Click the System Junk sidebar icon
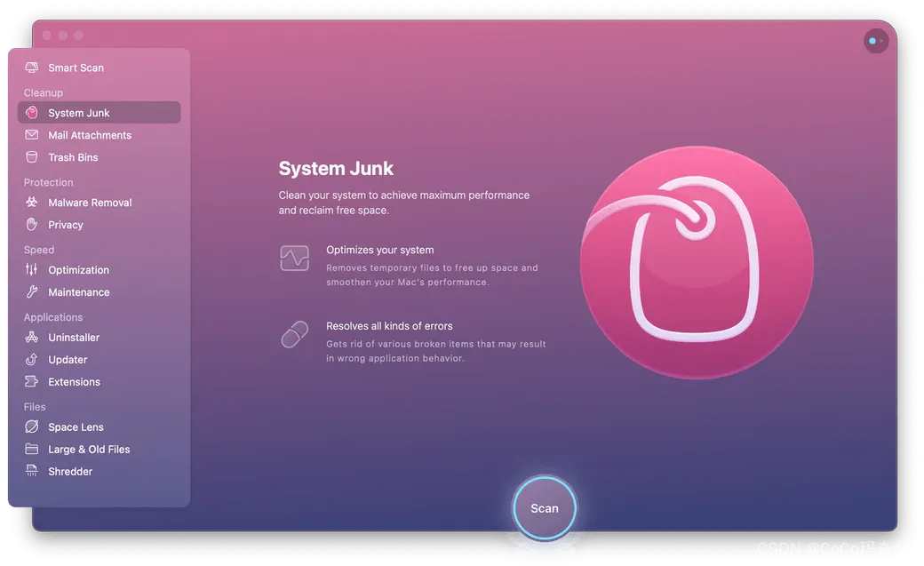This screenshot has height=566, width=924. pos(32,112)
